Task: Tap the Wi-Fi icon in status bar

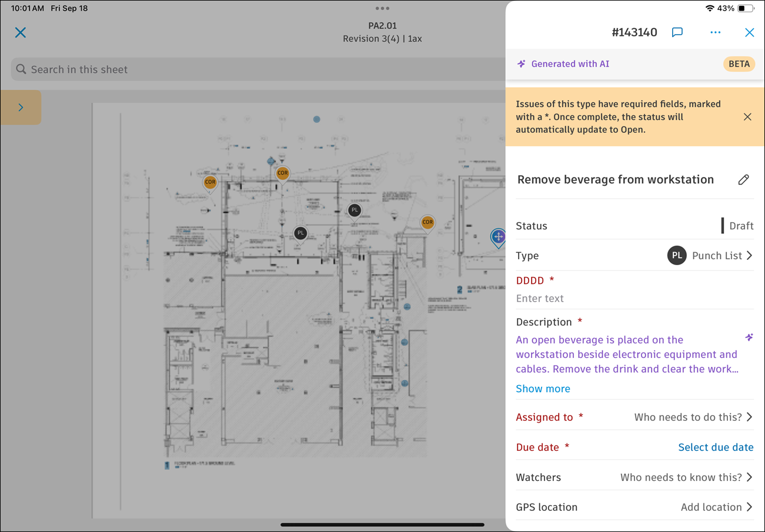Action: 710,8
